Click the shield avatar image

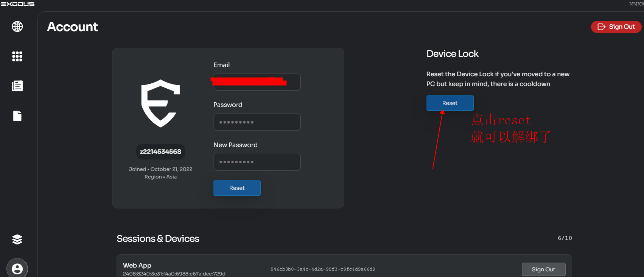160,103
